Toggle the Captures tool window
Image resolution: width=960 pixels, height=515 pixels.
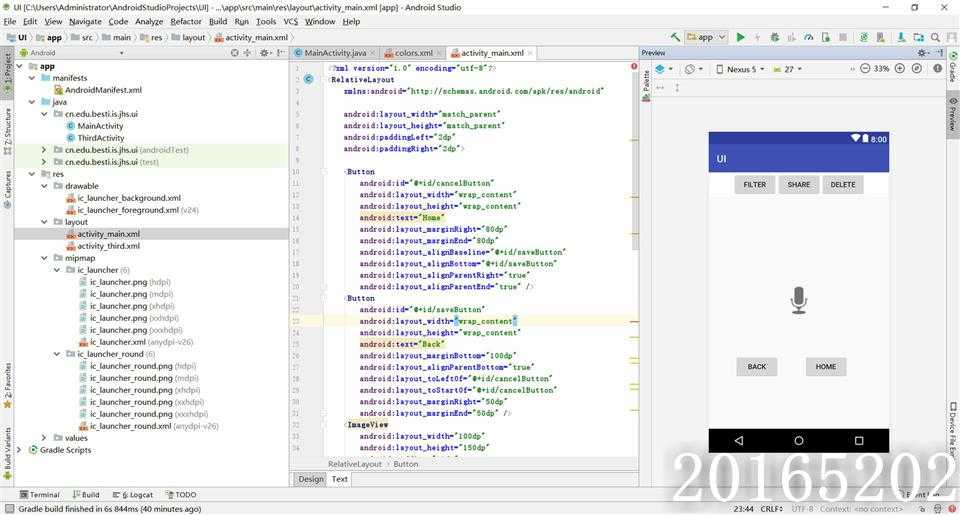click(7, 190)
